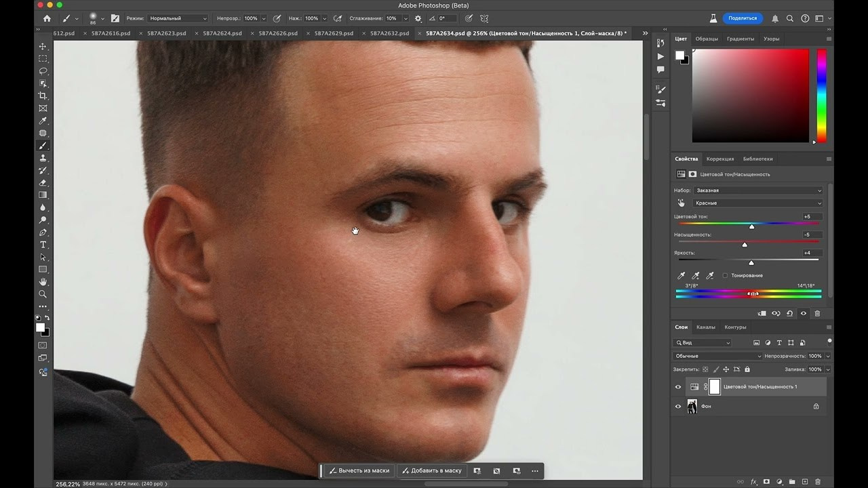868x488 pixels.
Task: Switch to the 5B7A2629.psd document tab
Action: (x=334, y=33)
